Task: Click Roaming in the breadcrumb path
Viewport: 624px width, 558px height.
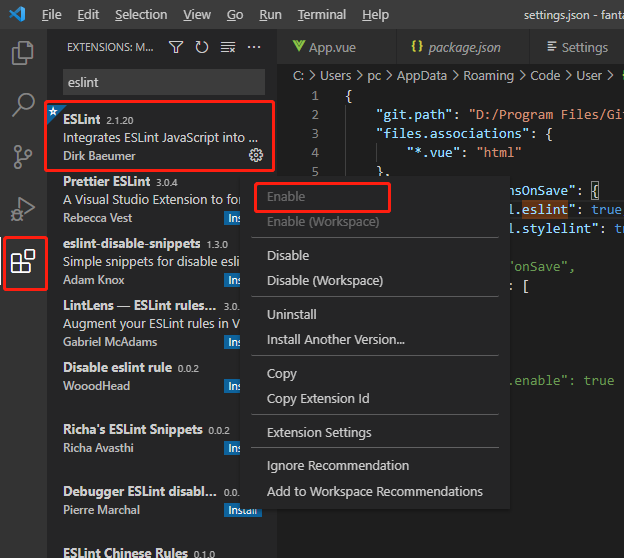Action: (x=489, y=76)
